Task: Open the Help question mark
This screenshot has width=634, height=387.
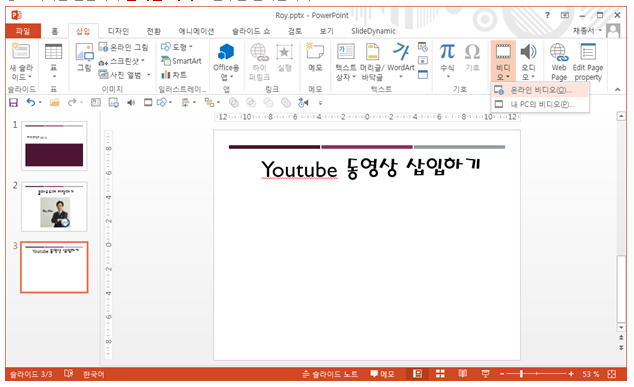Action: coord(547,15)
